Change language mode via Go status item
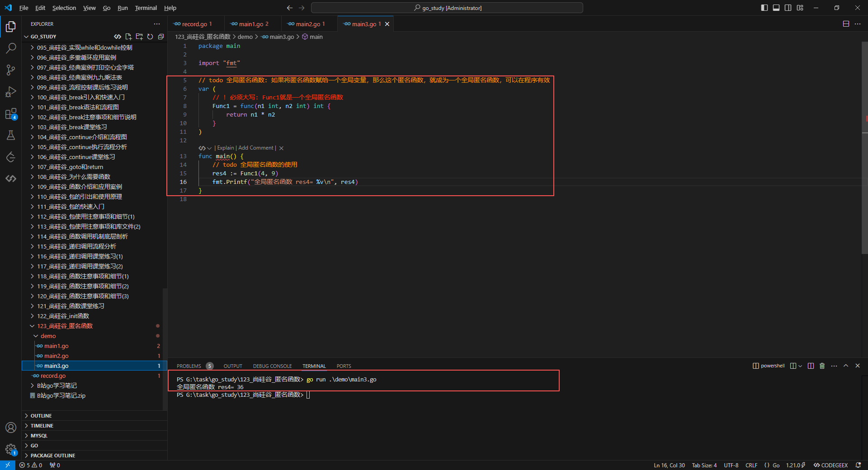This screenshot has height=470, width=868. click(x=776, y=465)
